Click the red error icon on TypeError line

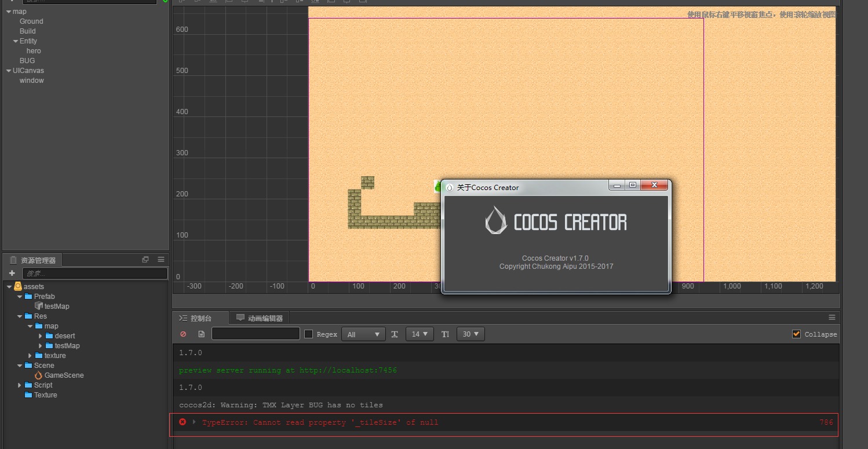point(183,422)
